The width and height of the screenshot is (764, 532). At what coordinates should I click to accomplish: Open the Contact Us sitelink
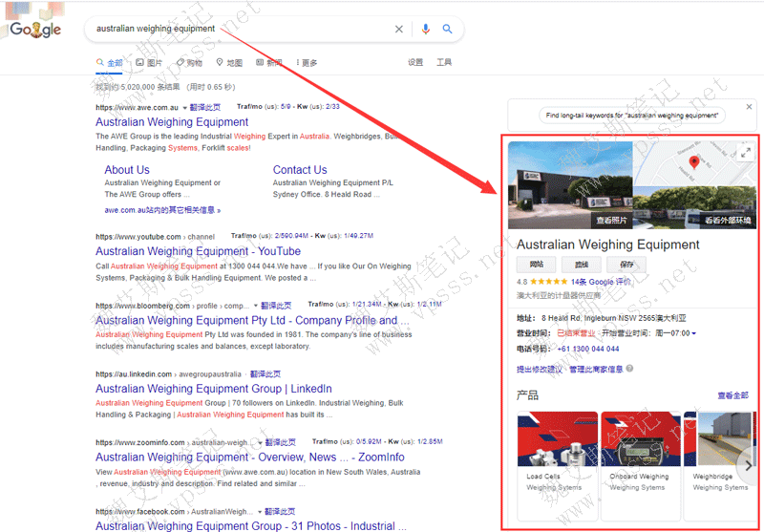coord(300,170)
